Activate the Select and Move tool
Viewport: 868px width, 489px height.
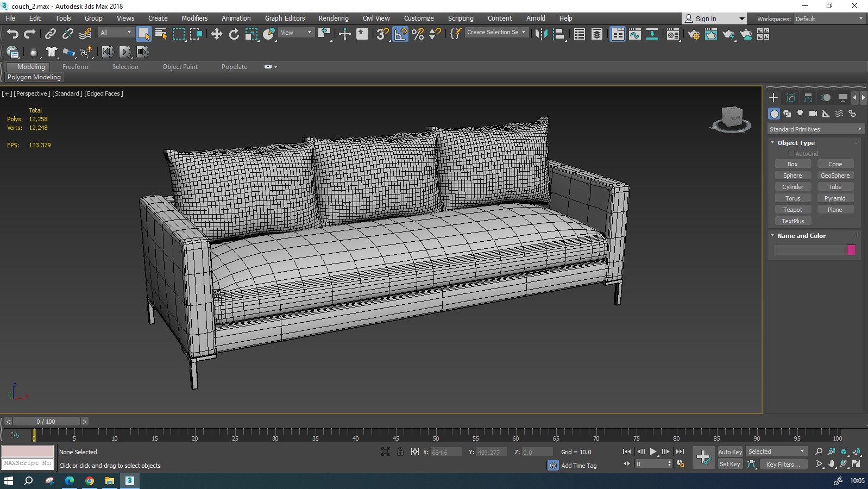(x=217, y=34)
